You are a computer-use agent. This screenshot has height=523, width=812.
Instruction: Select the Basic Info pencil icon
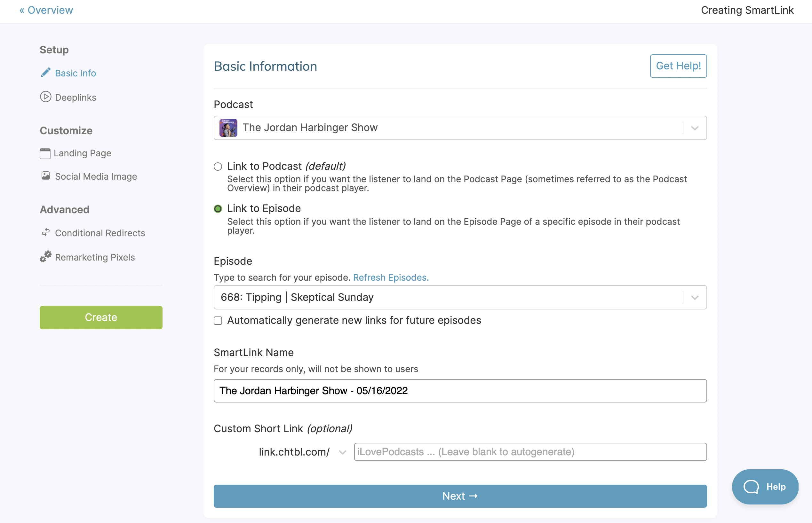46,72
